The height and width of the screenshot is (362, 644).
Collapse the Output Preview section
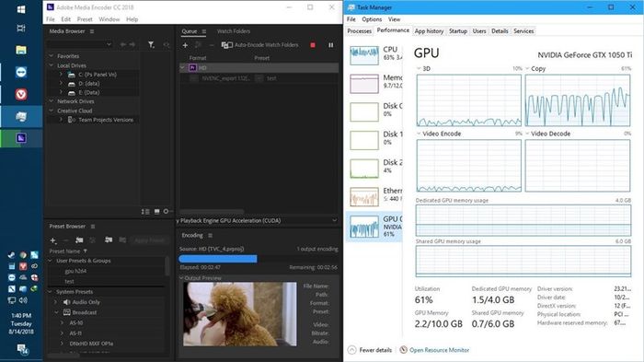pos(181,278)
